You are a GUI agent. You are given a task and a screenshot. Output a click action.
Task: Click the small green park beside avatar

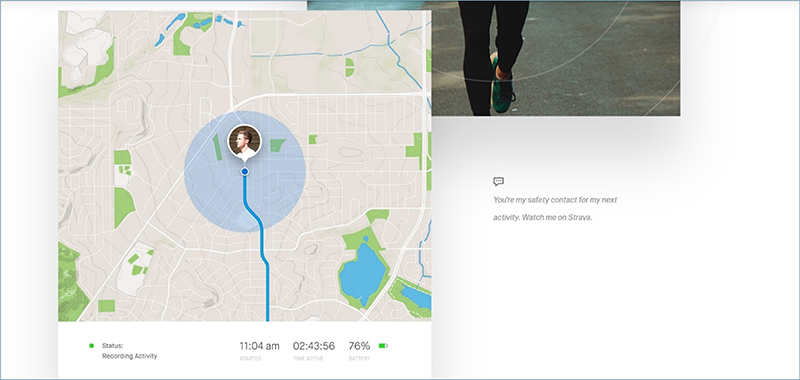(x=278, y=145)
